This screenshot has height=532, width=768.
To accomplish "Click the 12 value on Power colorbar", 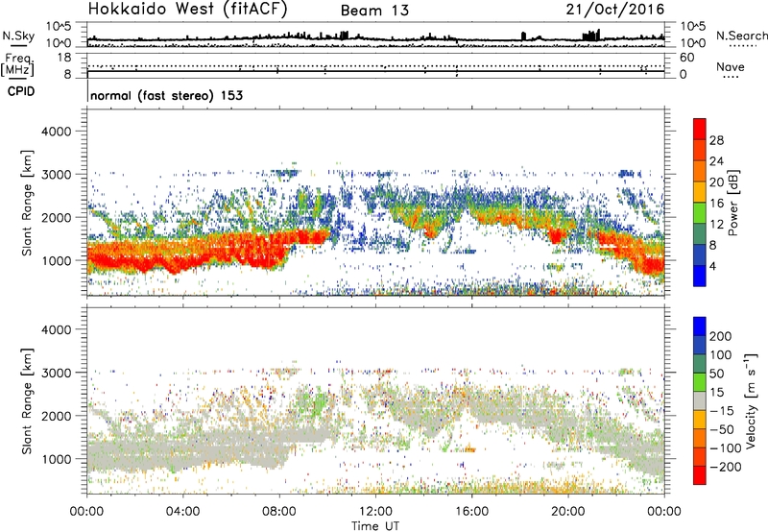I will [716, 225].
